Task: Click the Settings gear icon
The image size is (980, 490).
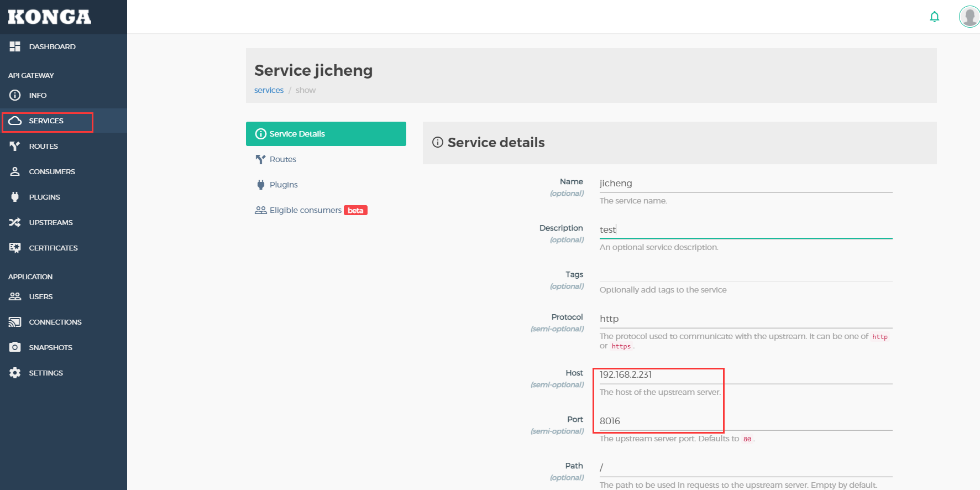Action: click(x=15, y=373)
